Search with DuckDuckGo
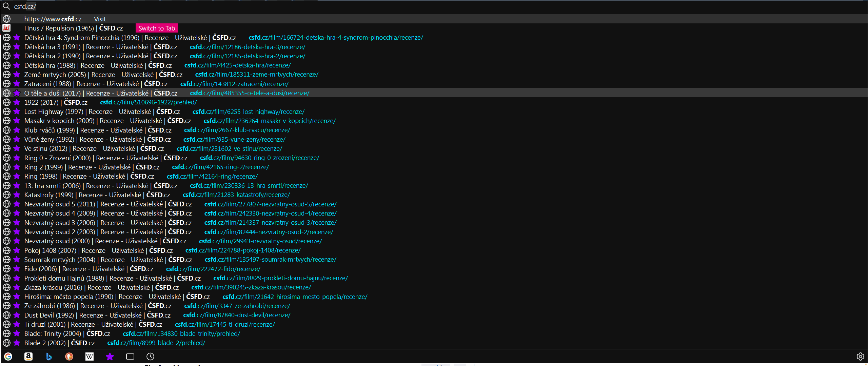 (69, 357)
